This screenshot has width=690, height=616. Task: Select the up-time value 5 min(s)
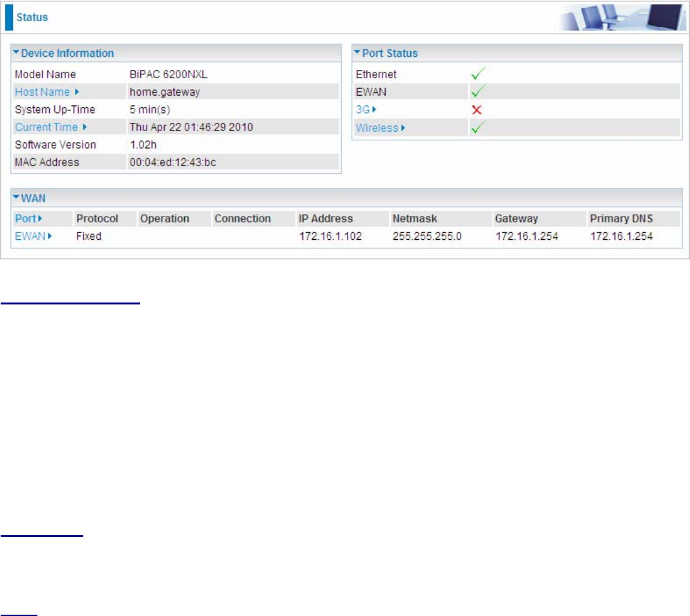[150, 110]
